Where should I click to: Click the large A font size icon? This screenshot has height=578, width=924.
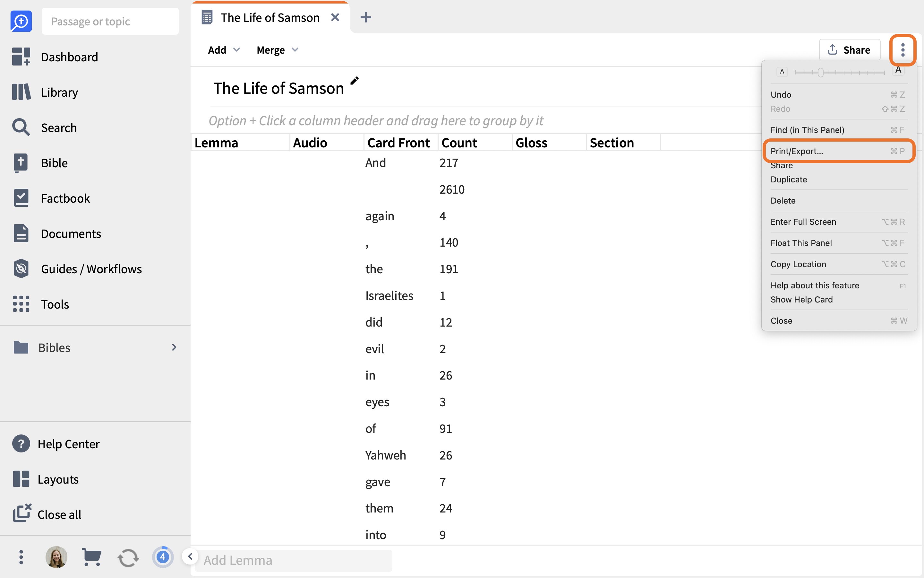click(898, 70)
